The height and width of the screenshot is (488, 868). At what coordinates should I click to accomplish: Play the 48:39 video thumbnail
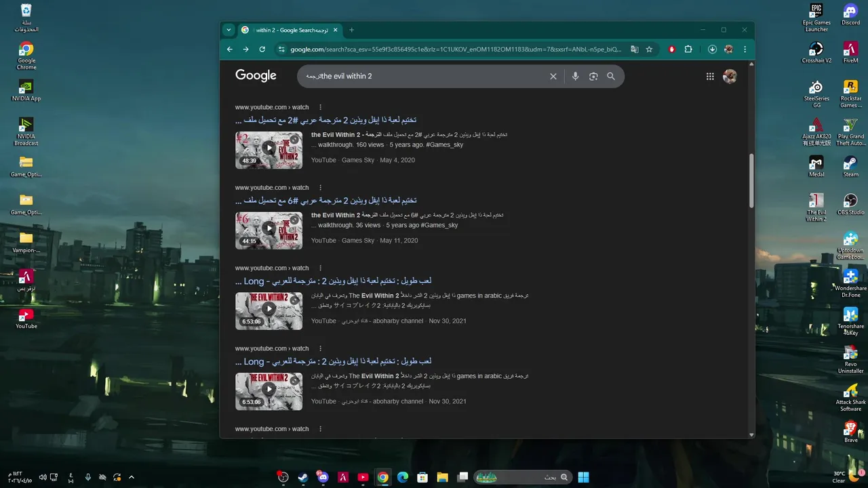click(269, 150)
